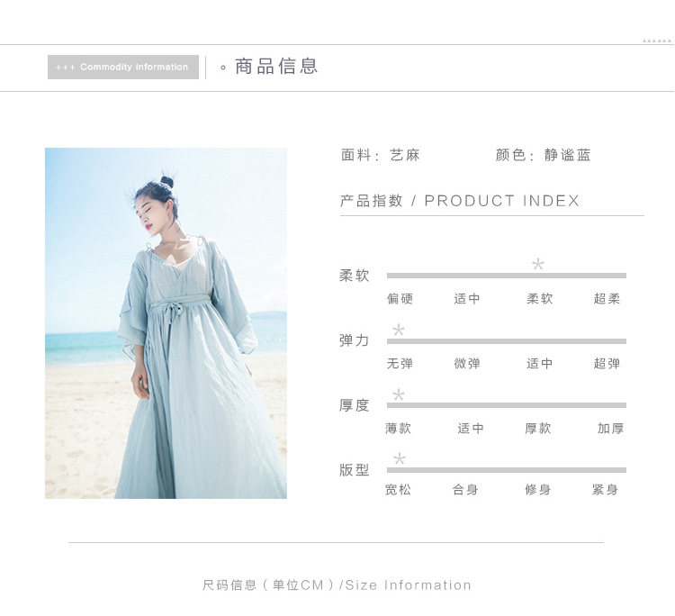Click the star marker on the 弹力 bar

[x=399, y=330]
